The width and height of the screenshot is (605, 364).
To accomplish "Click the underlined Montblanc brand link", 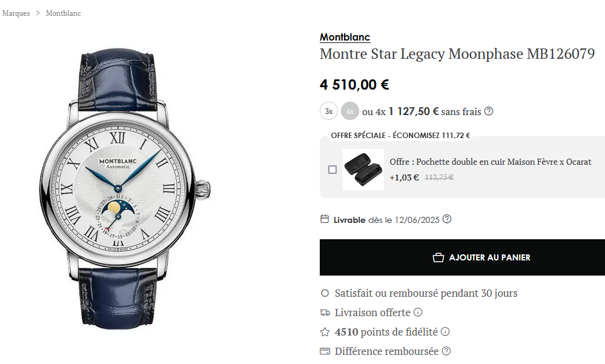I will (345, 38).
